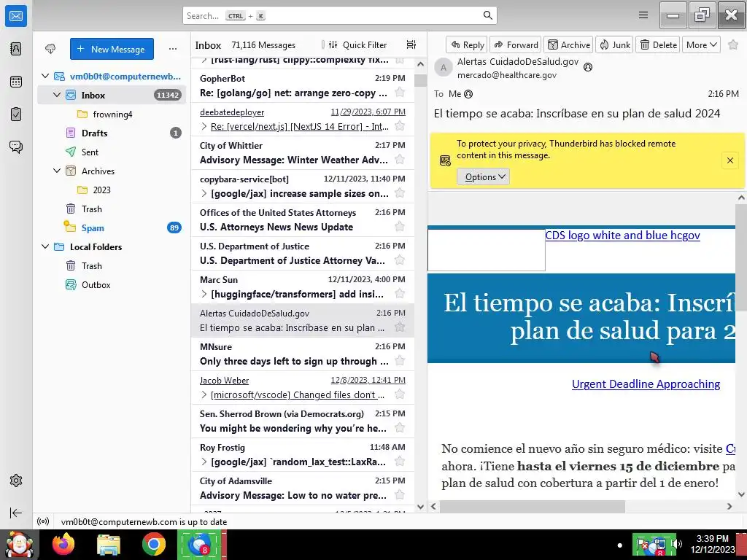Collapse the vm0b0t account tree

click(x=45, y=76)
